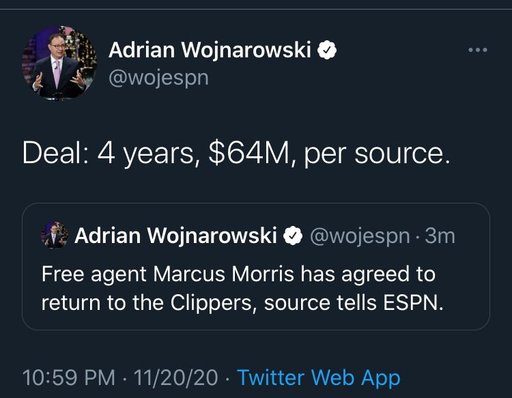Viewport: 512px width, 398px height.
Task: Click the 3m time on quoted tweet
Action: click(440, 236)
